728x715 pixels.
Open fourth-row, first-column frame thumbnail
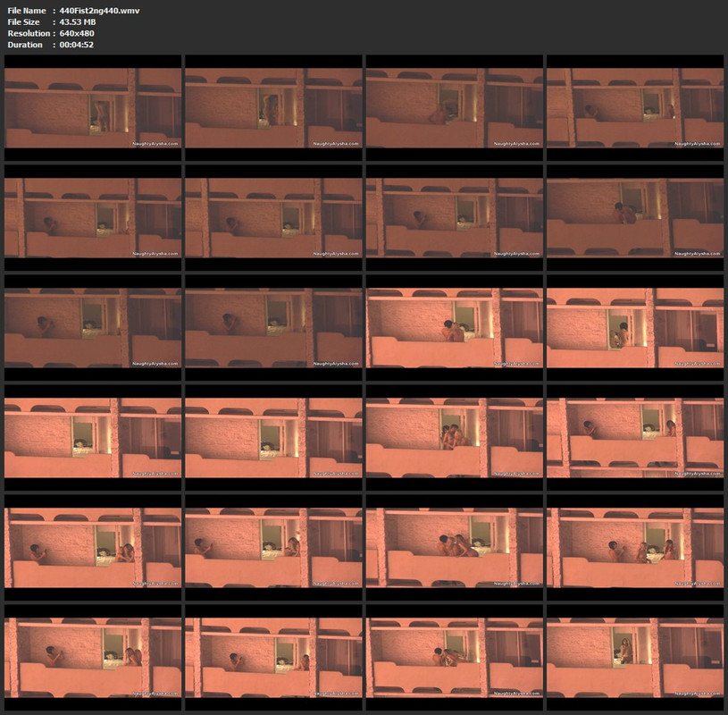[x=93, y=438]
